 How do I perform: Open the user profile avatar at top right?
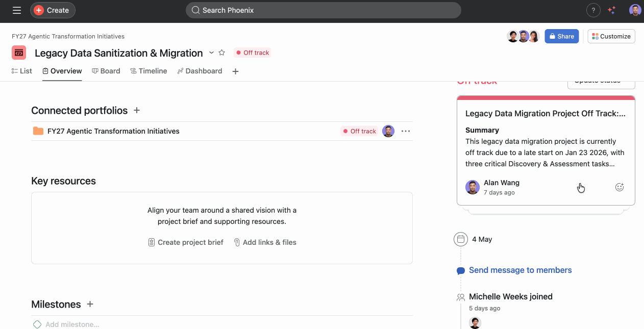click(635, 10)
